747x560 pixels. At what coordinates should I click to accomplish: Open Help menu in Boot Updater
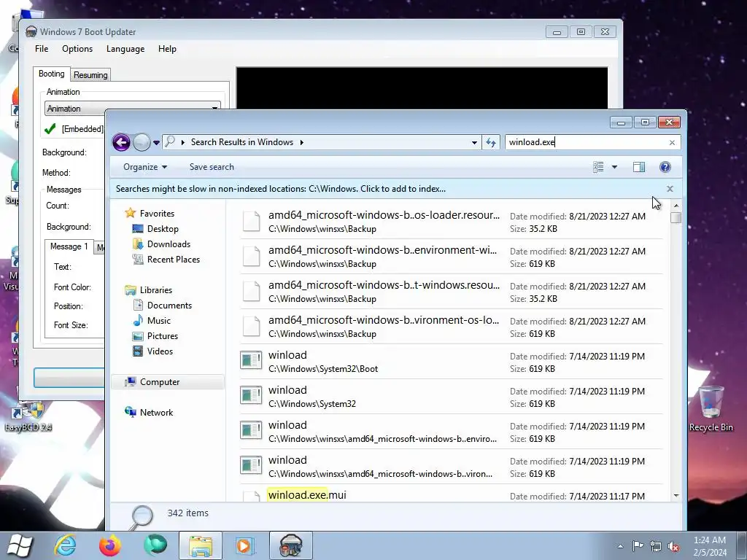(167, 49)
